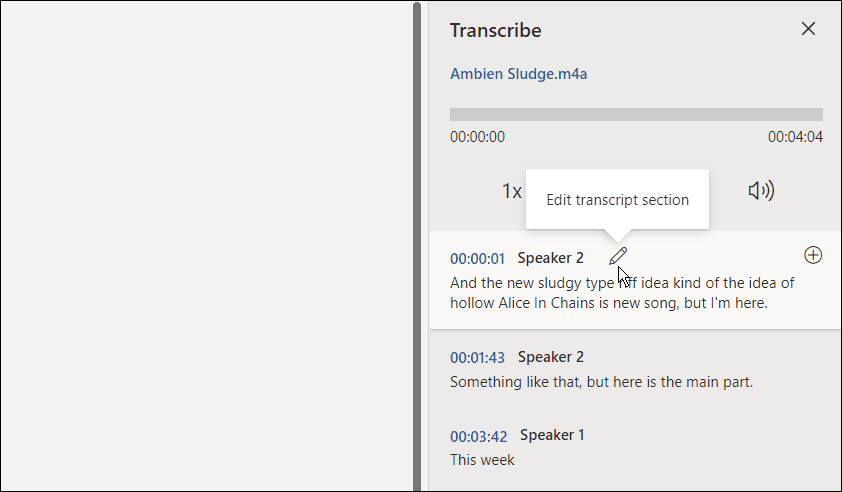Jump to timestamp 00:00:01
This screenshot has width=842, height=492.
coord(477,258)
